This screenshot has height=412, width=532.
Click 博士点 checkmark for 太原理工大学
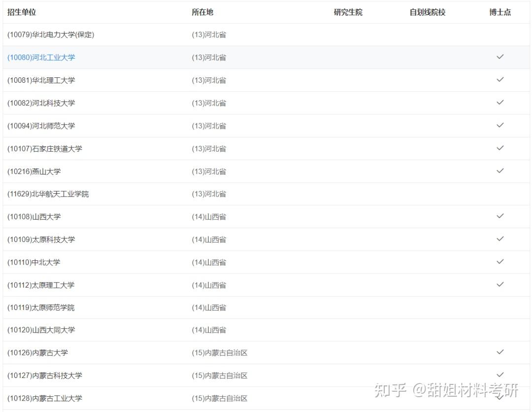500,284
